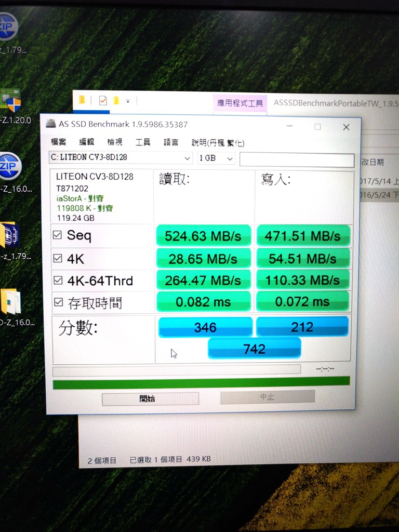Click the first folder icon in Explorer quick access toolbar
The width and height of the screenshot is (399, 532).
(x=82, y=100)
